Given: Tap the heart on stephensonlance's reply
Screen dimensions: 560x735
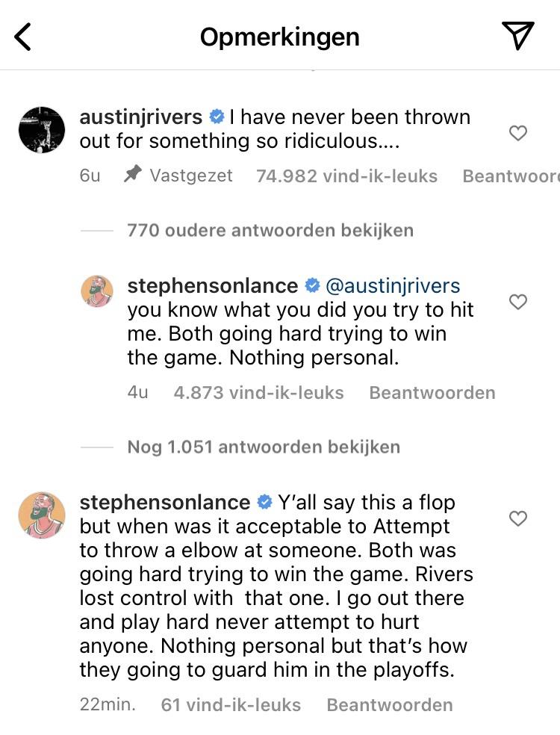Looking at the screenshot, I should 518,302.
